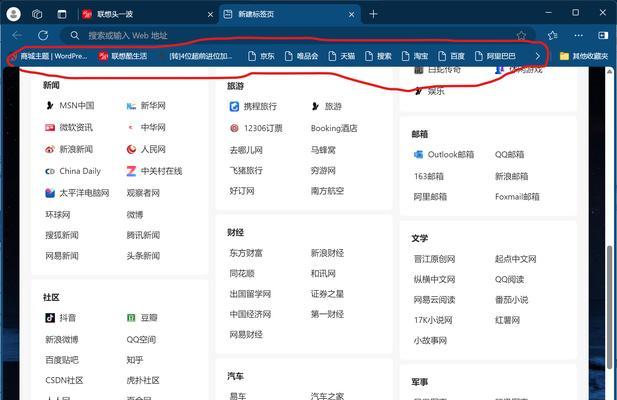Image resolution: width=617 pixels, height=400 pixels.
Task: Open a new tab with plus button
Action: (373, 14)
